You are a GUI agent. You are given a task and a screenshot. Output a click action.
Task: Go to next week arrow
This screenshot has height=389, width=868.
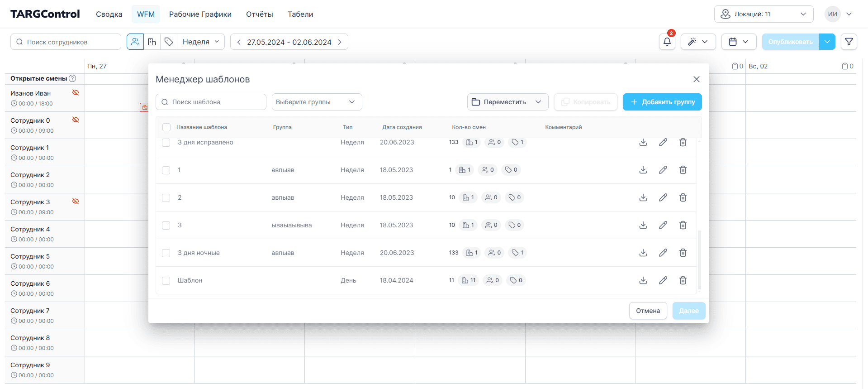(x=340, y=42)
